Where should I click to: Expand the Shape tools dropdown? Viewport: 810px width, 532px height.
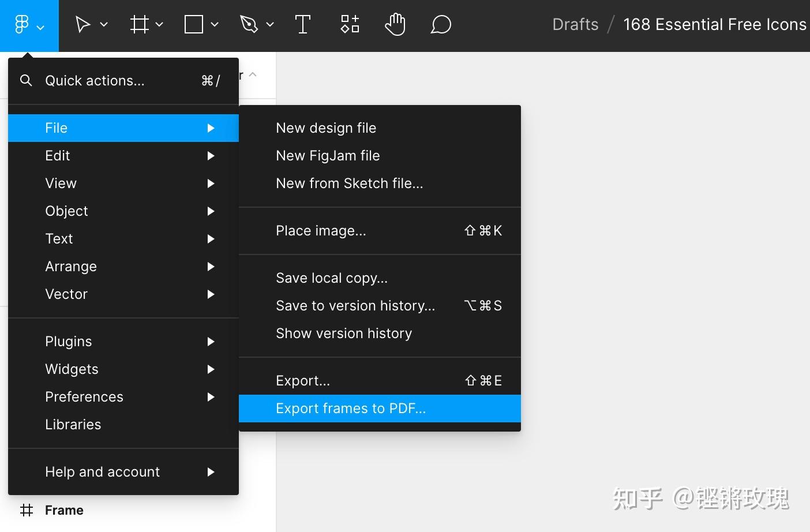tap(214, 24)
